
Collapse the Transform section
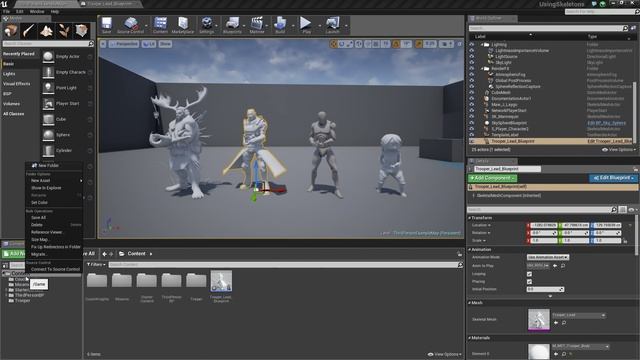pyautogui.click(x=469, y=218)
